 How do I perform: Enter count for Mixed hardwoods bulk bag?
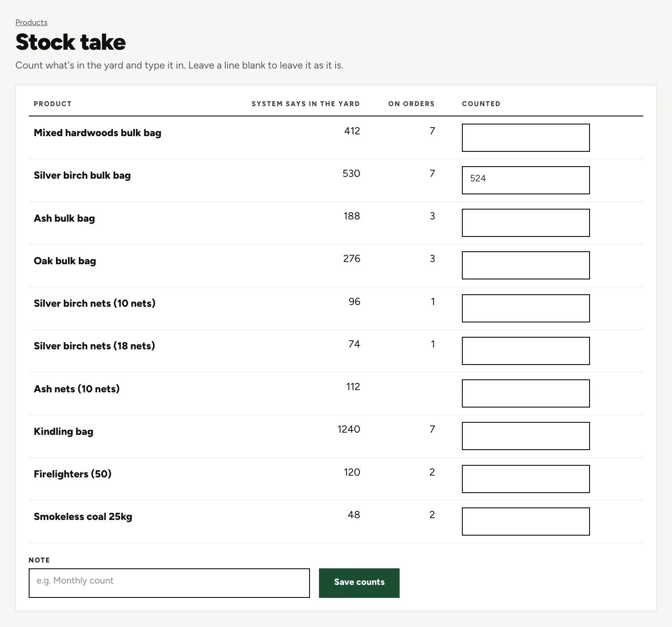(x=526, y=138)
